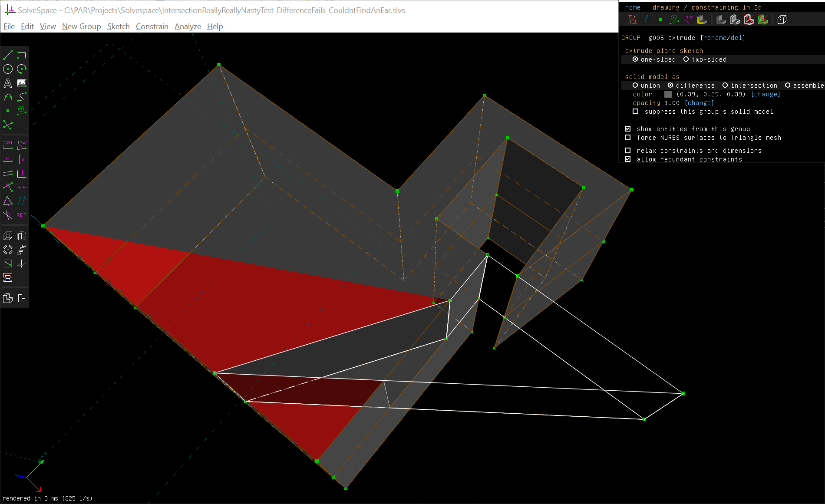Create new step and repeat rotating group
The image size is (825, 504).
click(x=8, y=250)
